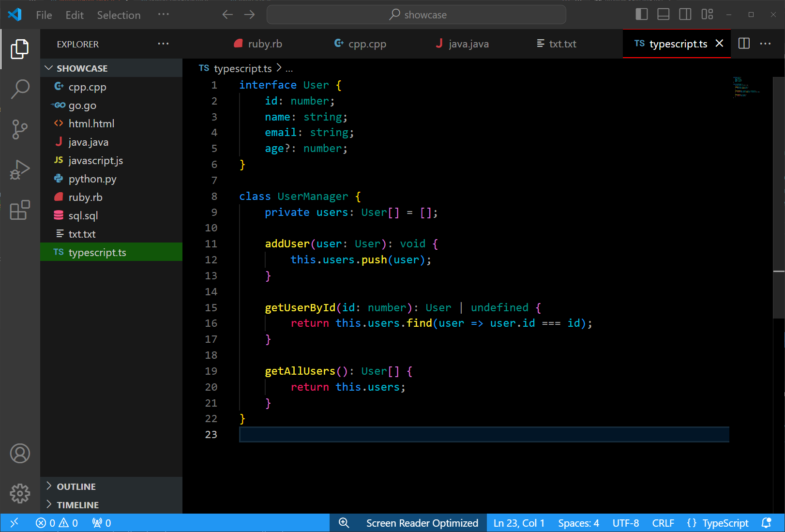This screenshot has height=532, width=785.
Task: Open editor More Actions ellipsis
Action: pyautogui.click(x=765, y=44)
